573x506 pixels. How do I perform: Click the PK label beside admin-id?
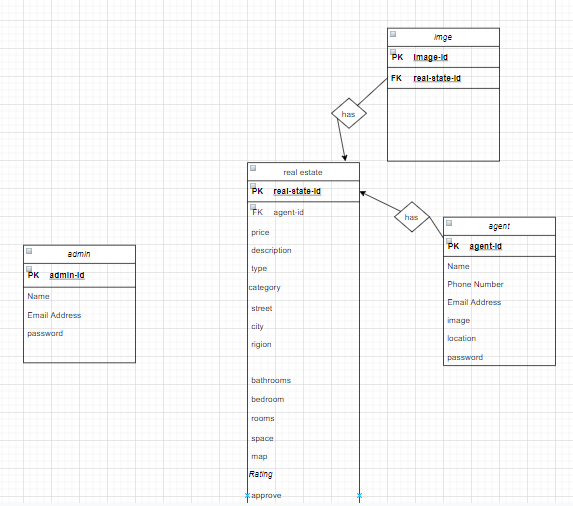33,275
